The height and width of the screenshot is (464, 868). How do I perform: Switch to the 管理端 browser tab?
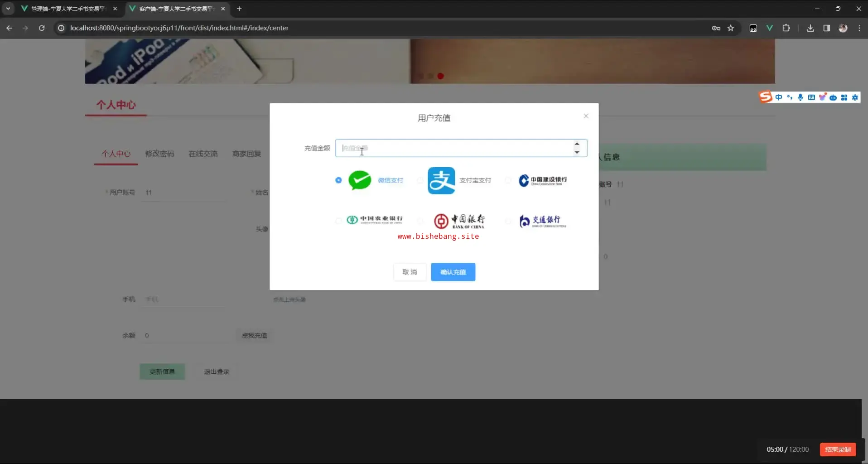click(68, 9)
